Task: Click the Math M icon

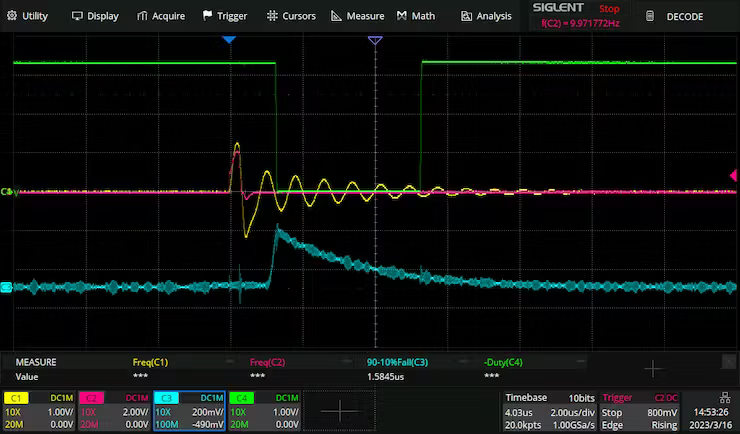Action: (402, 16)
